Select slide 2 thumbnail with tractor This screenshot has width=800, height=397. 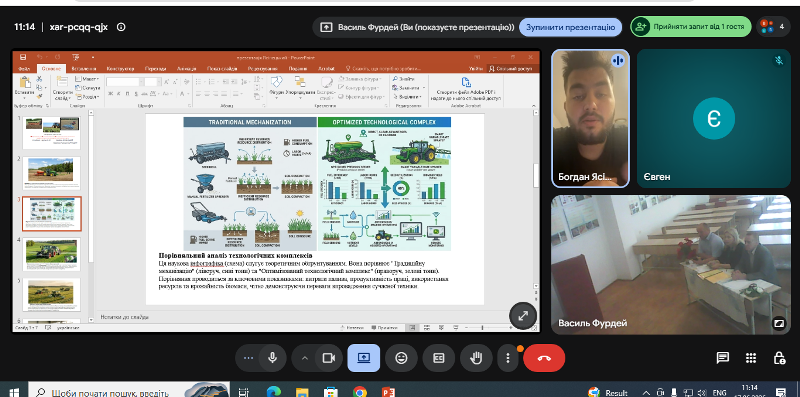(x=51, y=173)
